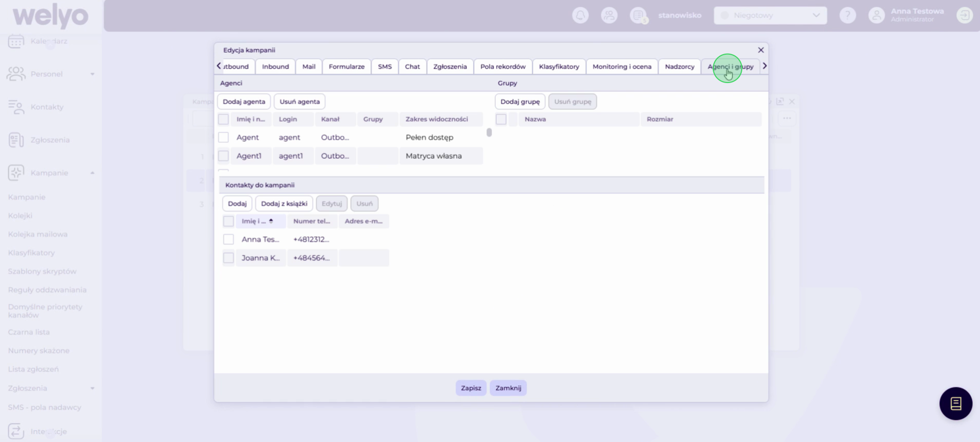Click the Usuń agenta button

pyautogui.click(x=300, y=102)
